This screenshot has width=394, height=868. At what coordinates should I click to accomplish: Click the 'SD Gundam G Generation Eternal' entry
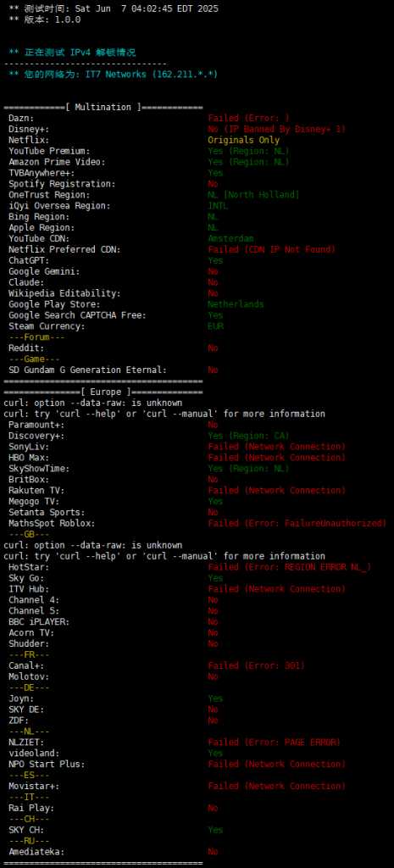[87, 370]
